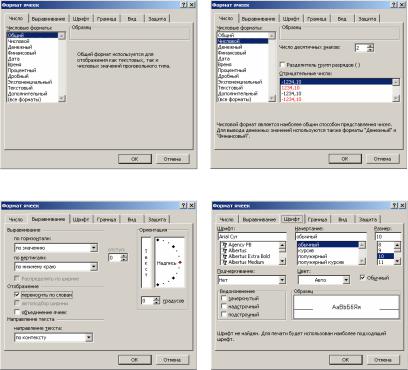
Task: Open the 'направление текста' dropdown
Action: [x=89, y=337]
